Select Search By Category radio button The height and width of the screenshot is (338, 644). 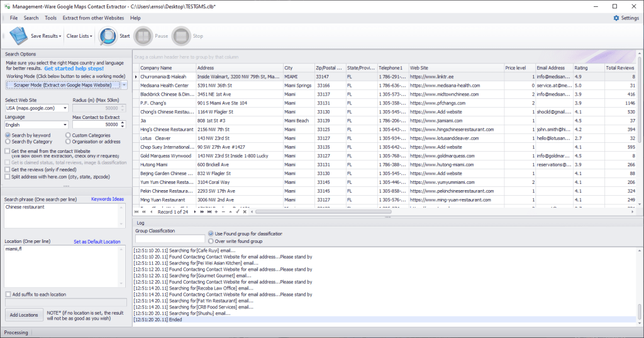8,142
